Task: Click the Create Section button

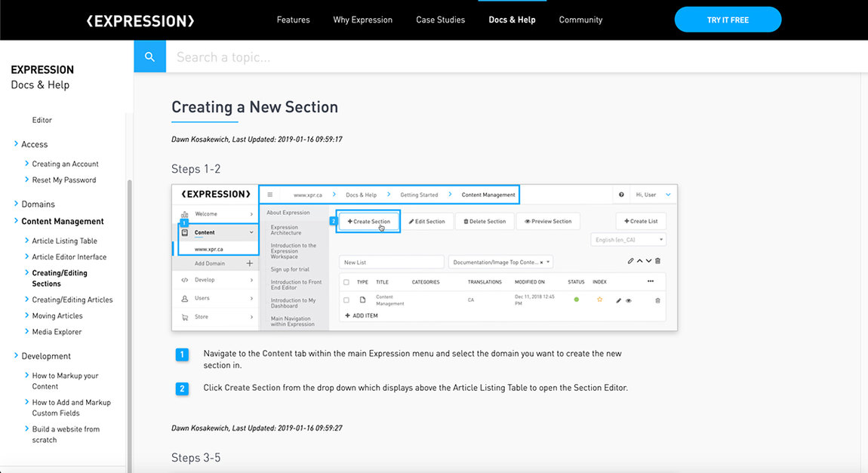Action: 368,221
